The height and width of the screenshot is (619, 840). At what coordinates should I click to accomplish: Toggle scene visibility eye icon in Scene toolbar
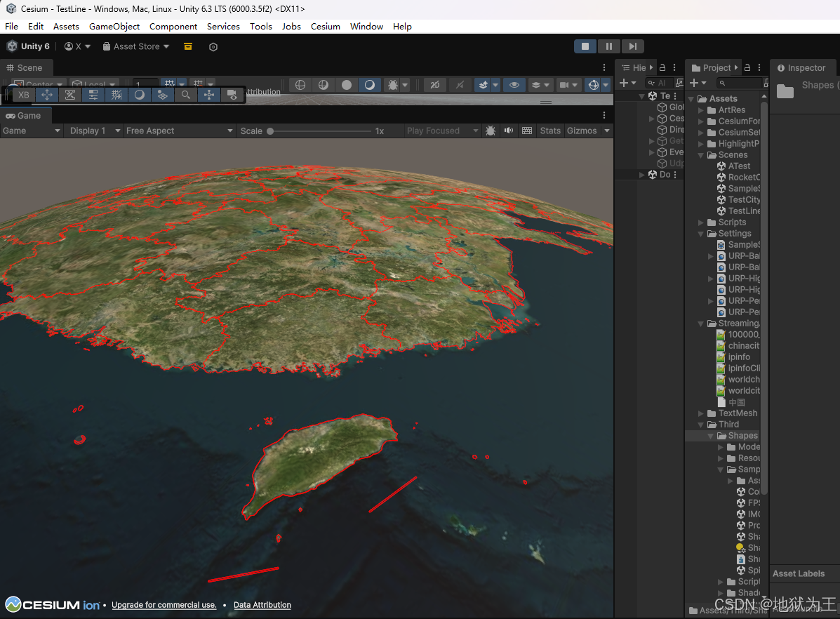(x=514, y=85)
